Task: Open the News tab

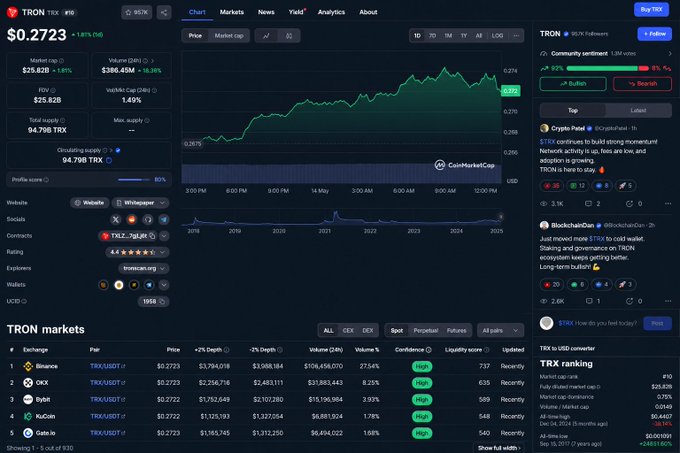Action: point(266,12)
